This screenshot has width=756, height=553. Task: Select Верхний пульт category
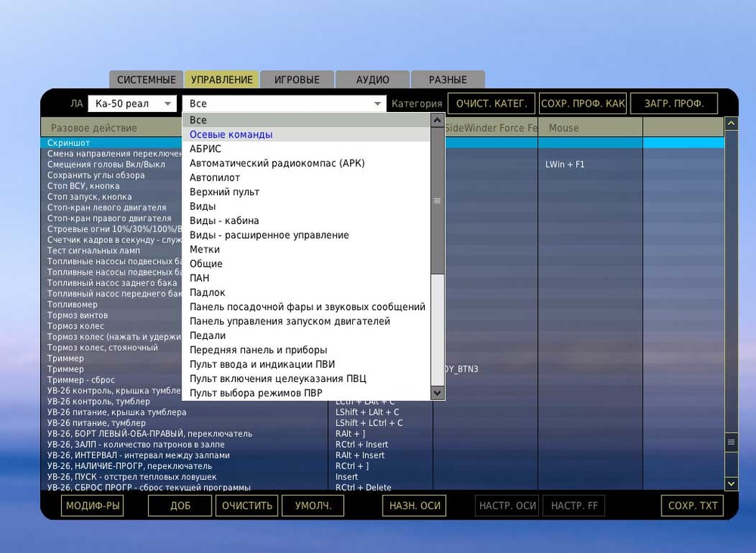coord(306,192)
